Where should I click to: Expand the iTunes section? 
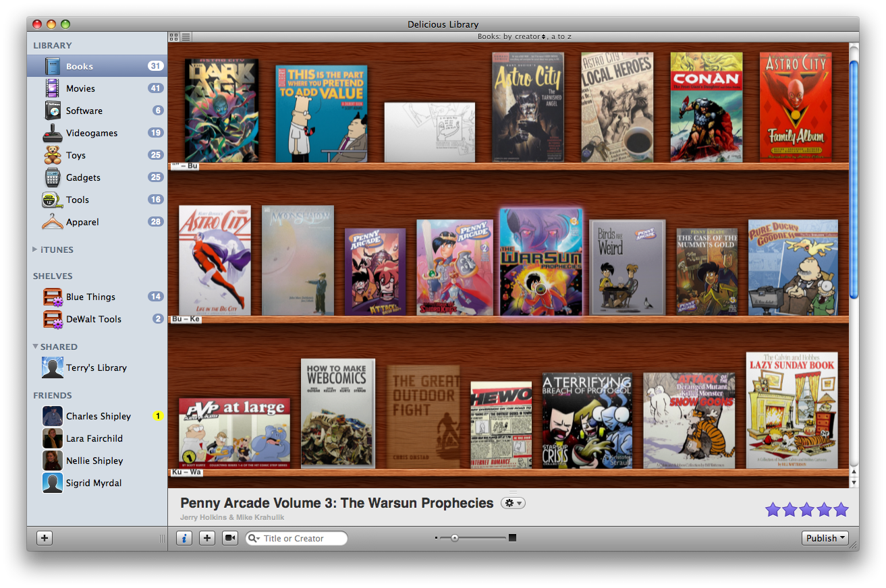pos(35,249)
